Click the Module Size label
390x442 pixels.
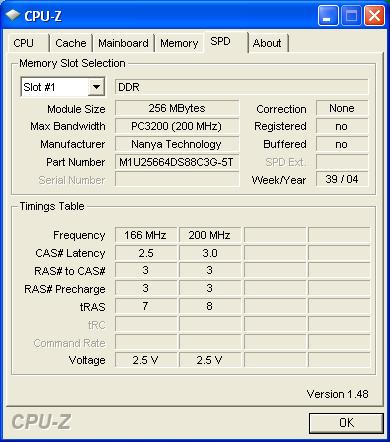coord(76,109)
